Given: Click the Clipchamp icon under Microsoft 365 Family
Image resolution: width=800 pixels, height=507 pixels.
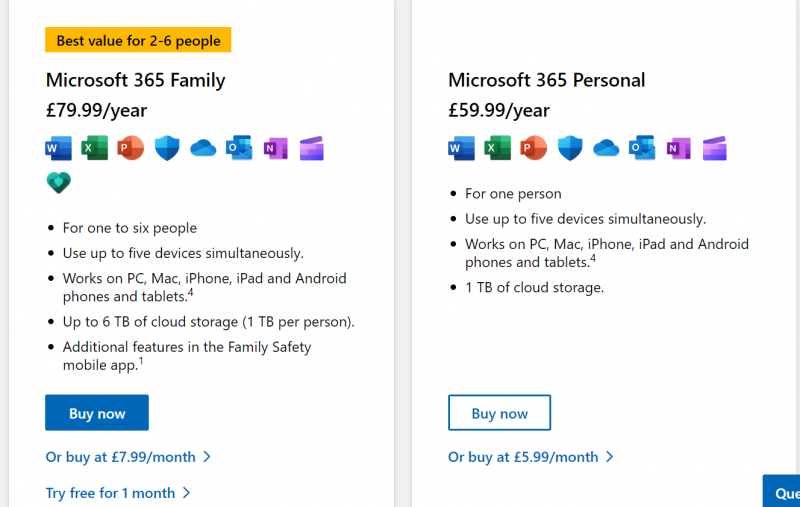Looking at the screenshot, I should pos(311,148).
